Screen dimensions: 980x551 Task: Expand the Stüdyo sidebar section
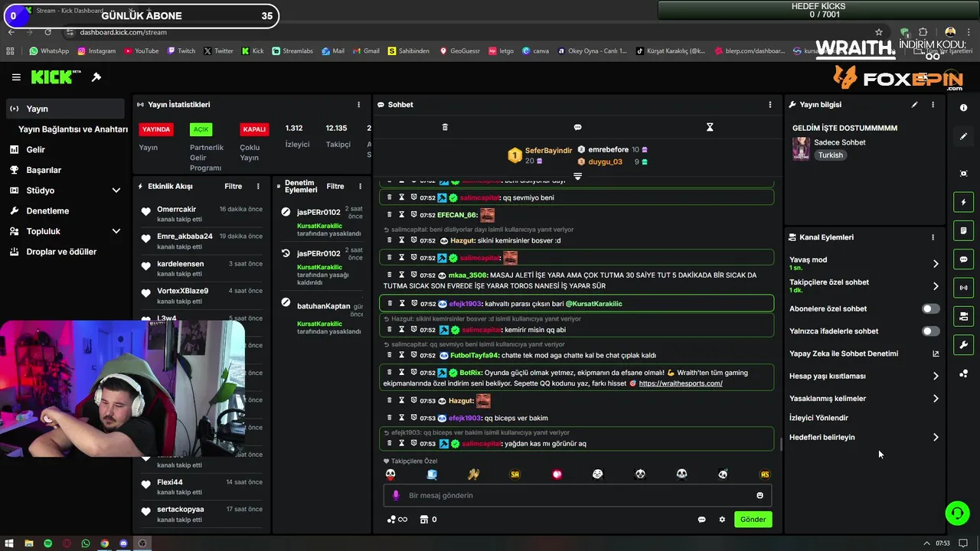(x=116, y=190)
